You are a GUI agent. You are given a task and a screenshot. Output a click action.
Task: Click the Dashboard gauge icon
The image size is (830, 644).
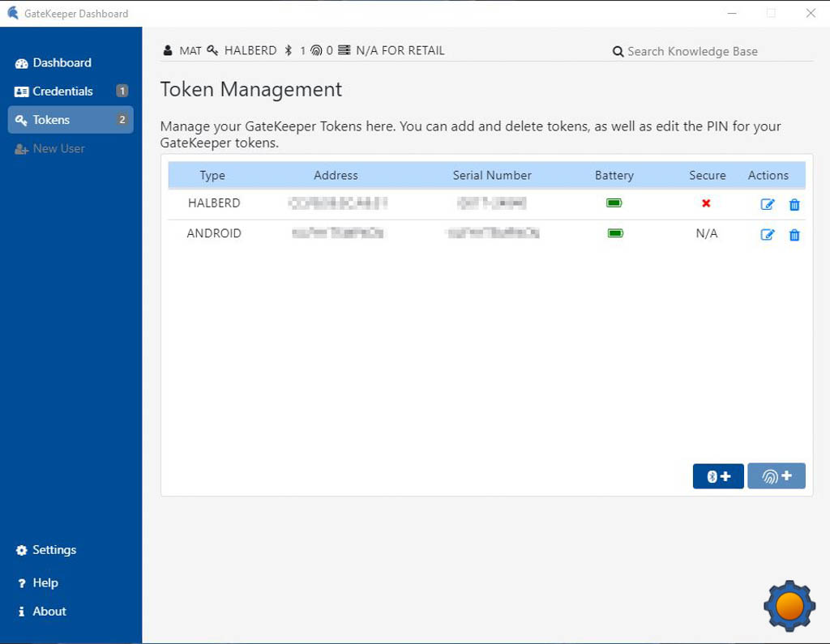point(21,63)
